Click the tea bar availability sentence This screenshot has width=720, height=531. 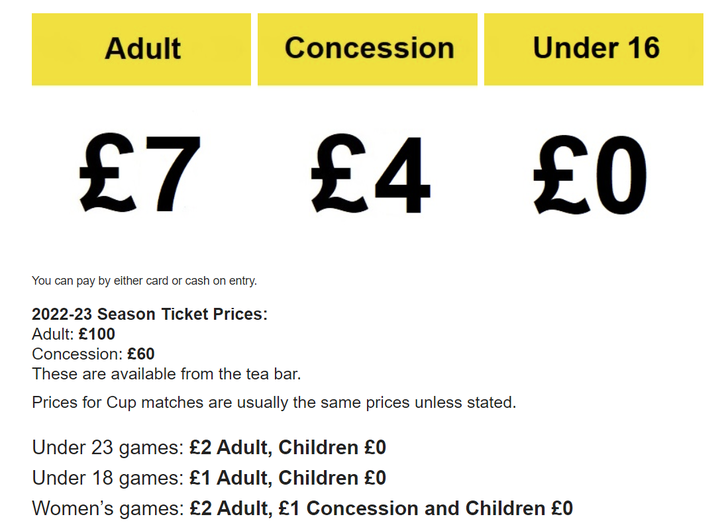pyautogui.click(x=166, y=374)
